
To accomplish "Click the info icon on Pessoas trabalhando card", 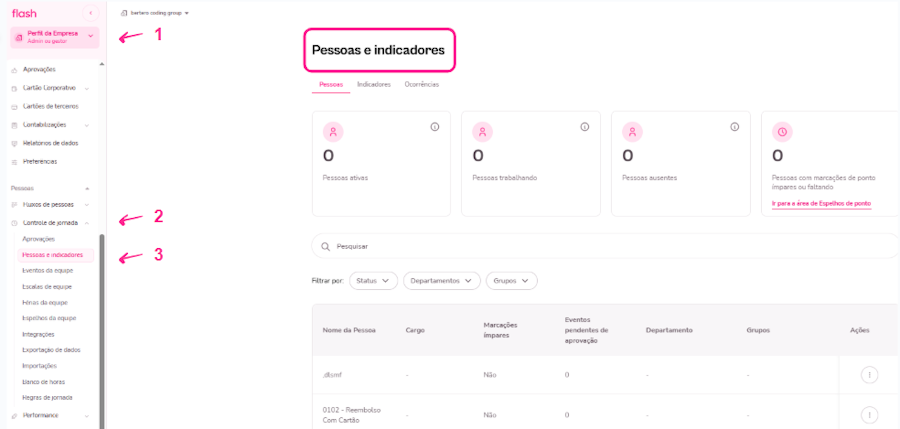I will pos(584,127).
